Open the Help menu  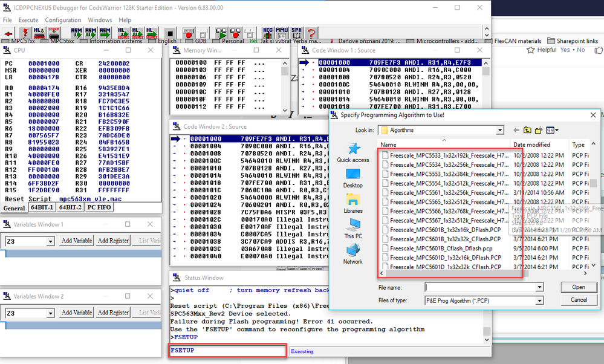pos(125,19)
